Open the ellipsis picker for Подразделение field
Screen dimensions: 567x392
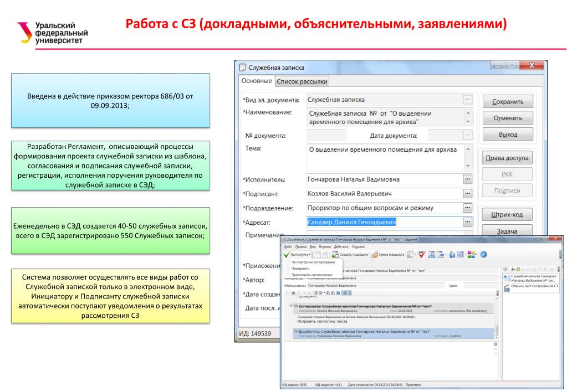468,208
